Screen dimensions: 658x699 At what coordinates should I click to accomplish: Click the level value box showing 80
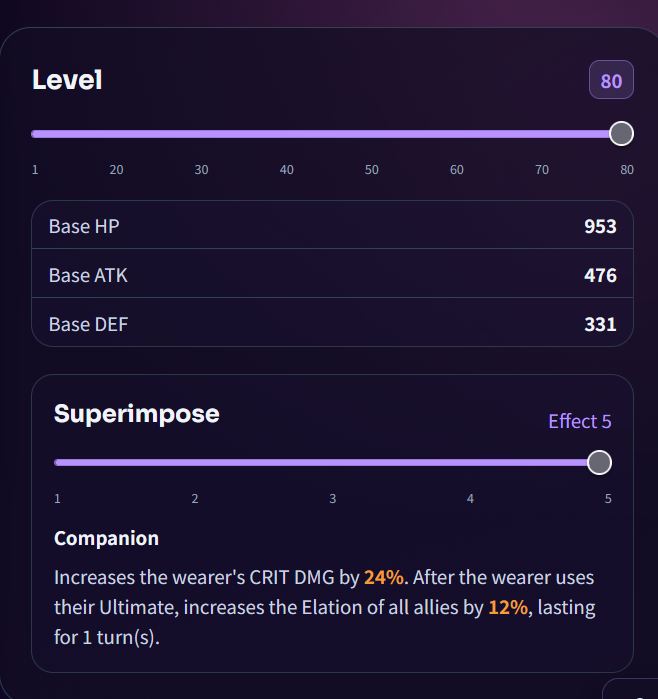pyautogui.click(x=611, y=80)
